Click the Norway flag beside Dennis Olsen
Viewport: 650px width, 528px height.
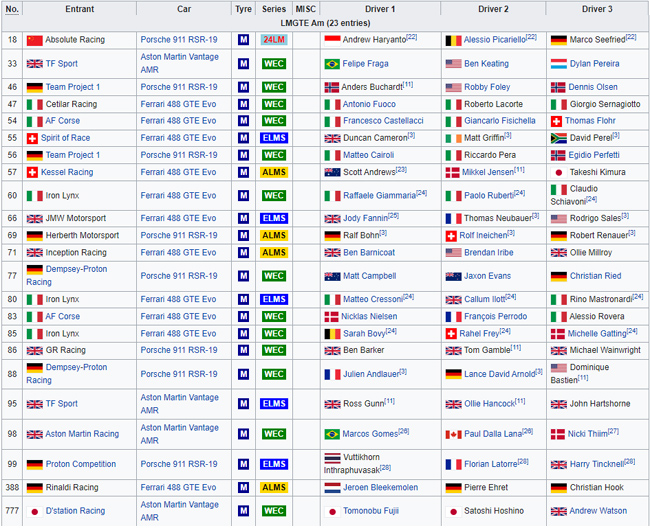coord(558,87)
